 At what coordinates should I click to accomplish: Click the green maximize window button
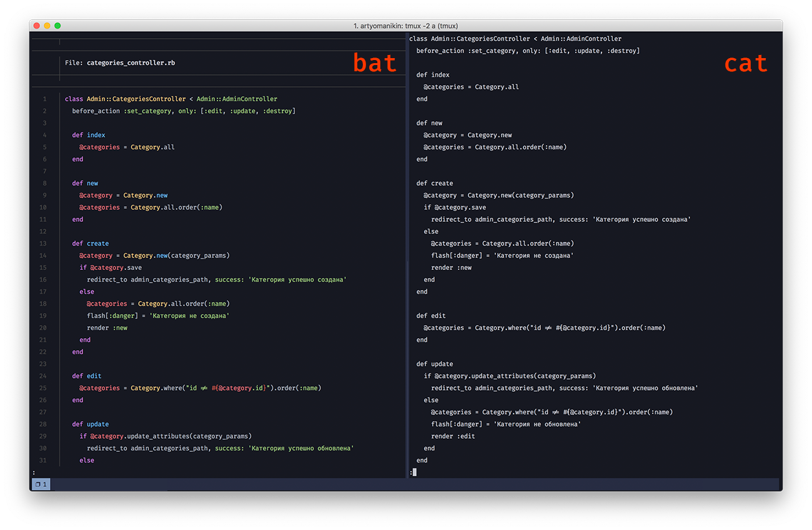click(57, 26)
